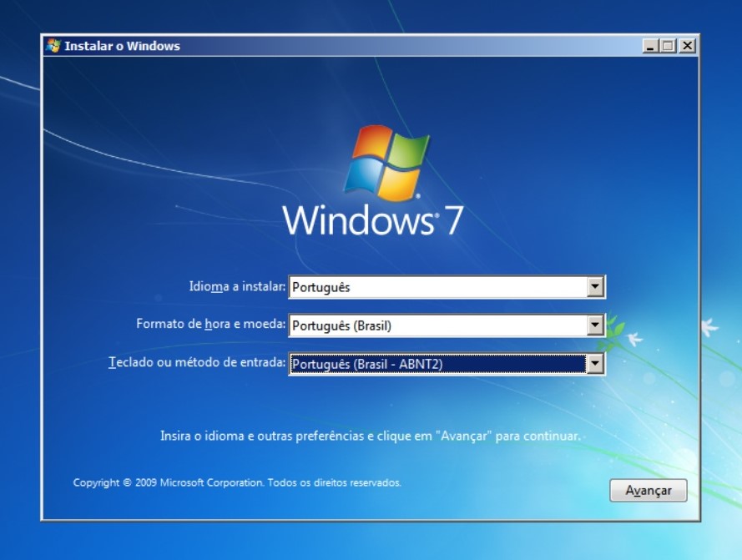The width and height of the screenshot is (742, 560).
Task: Close the Instalar o Windows window
Action: [x=687, y=46]
